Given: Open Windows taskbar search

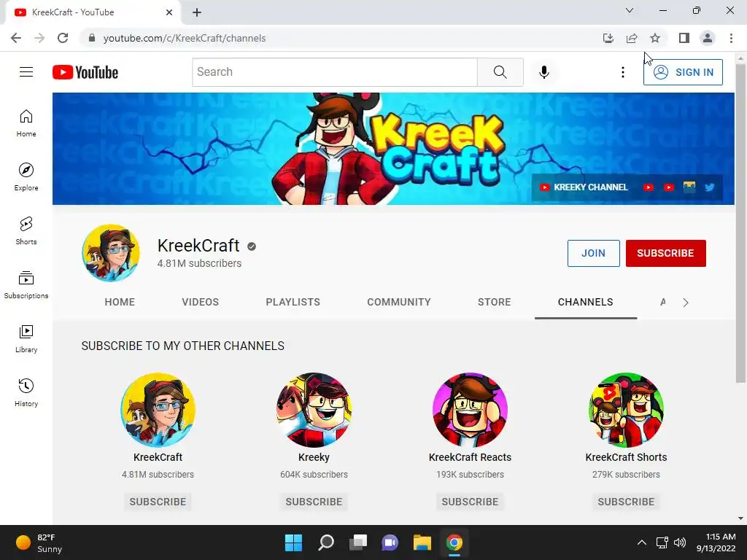Looking at the screenshot, I should click(x=326, y=542).
